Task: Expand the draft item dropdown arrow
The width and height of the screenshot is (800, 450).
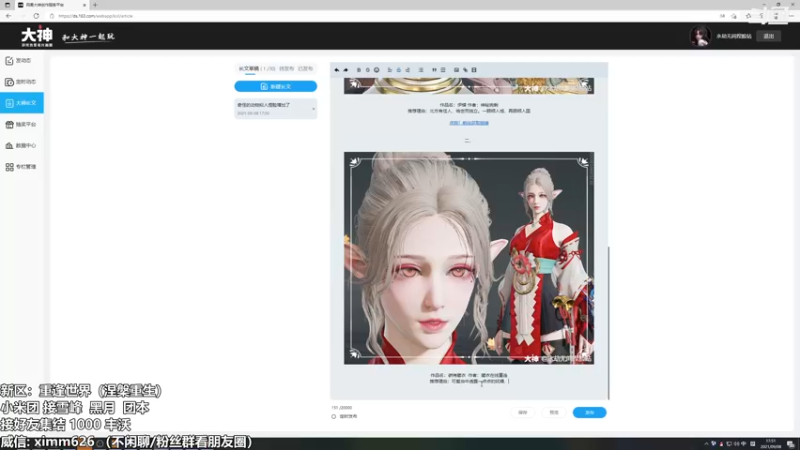Action: pos(313,109)
